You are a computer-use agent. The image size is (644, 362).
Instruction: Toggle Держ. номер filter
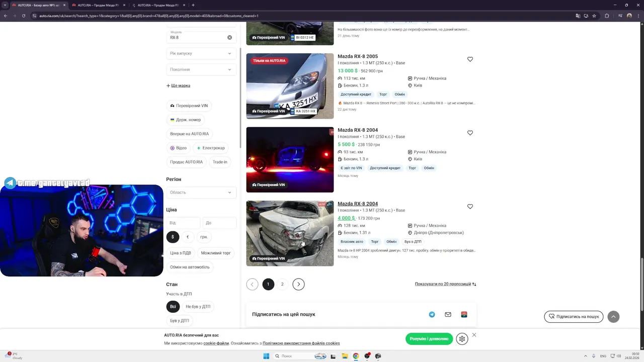point(185,120)
